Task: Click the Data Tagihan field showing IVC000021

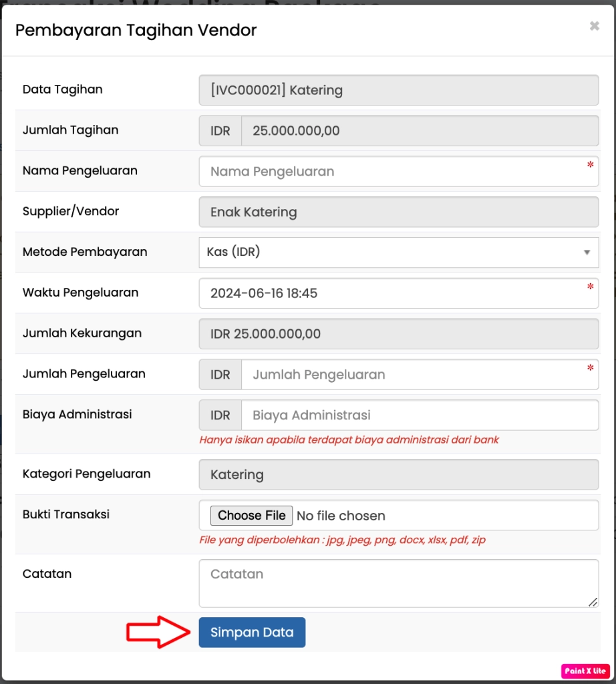Action: [x=398, y=90]
